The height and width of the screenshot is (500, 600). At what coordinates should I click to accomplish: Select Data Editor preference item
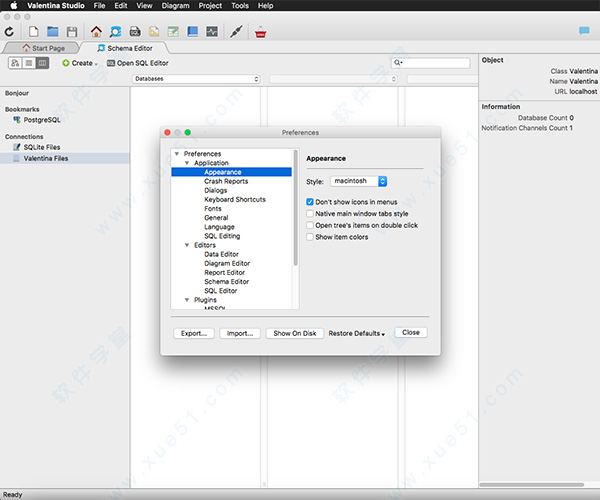coord(221,254)
